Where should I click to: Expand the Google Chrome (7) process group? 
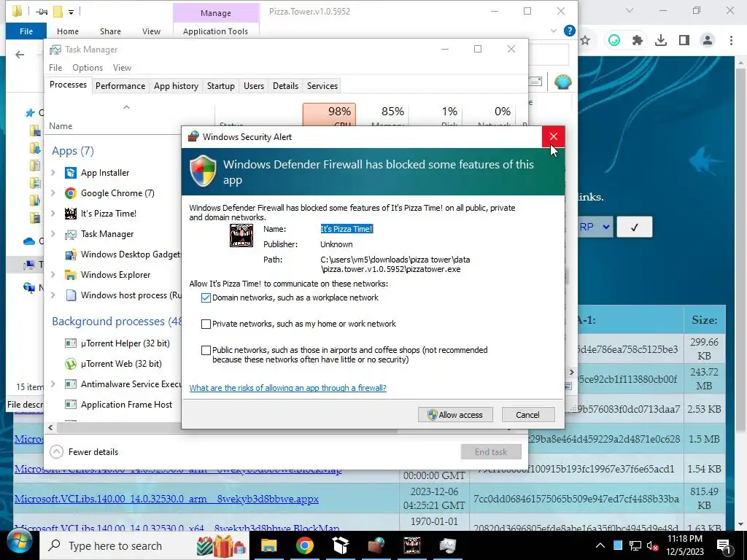pyautogui.click(x=53, y=193)
